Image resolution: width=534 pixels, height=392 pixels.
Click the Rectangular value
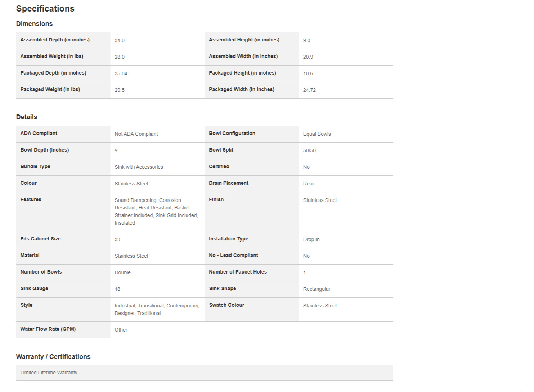tap(317, 289)
